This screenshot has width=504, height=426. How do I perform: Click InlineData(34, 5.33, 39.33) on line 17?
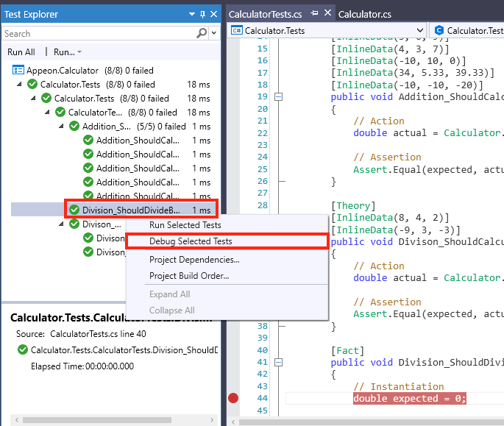413,73
